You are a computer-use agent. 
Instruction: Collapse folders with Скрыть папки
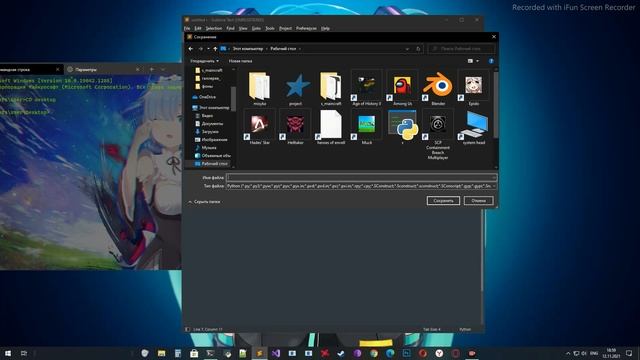[204, 202]
